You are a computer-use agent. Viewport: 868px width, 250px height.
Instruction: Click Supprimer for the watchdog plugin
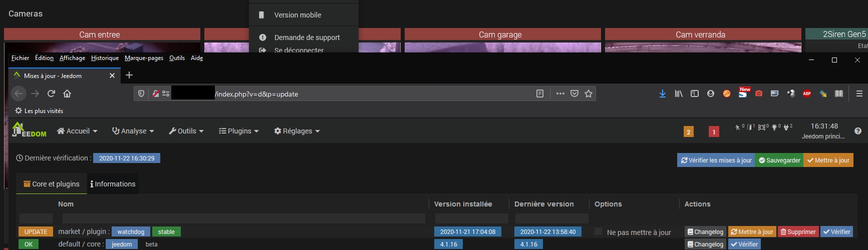[798, 231]
